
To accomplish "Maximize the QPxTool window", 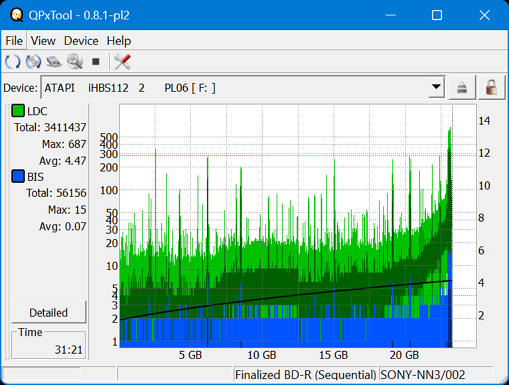I will [437, 15].
